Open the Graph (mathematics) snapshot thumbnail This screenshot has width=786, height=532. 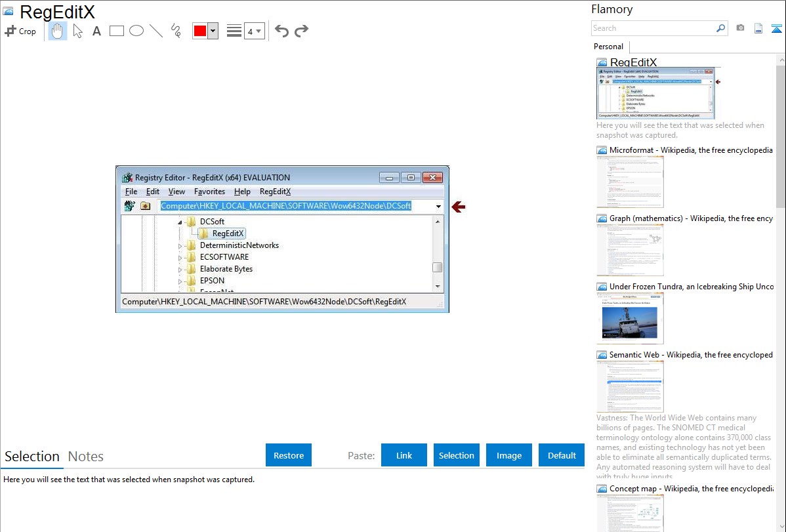pos(630,250)
